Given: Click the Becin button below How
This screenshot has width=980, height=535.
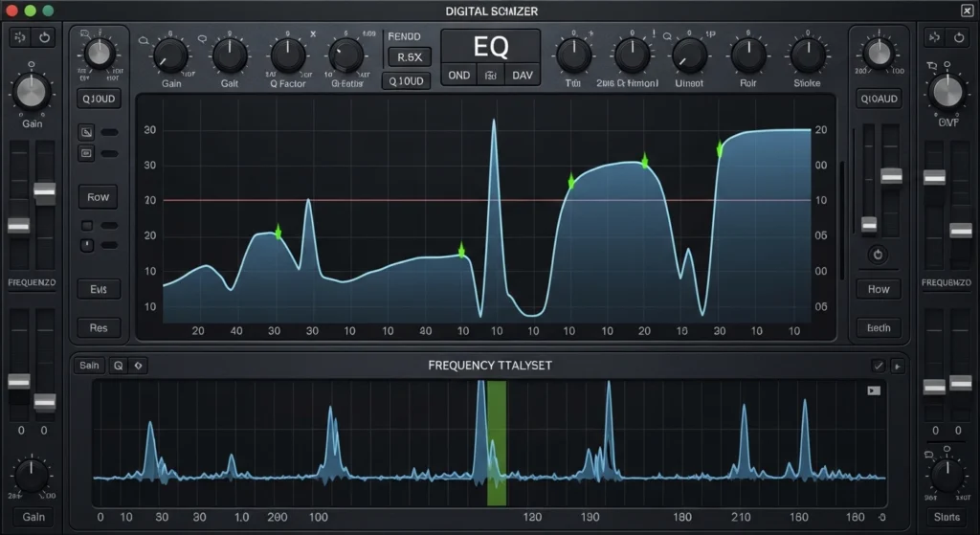Looking at the screenshot, I should point(879,328).
